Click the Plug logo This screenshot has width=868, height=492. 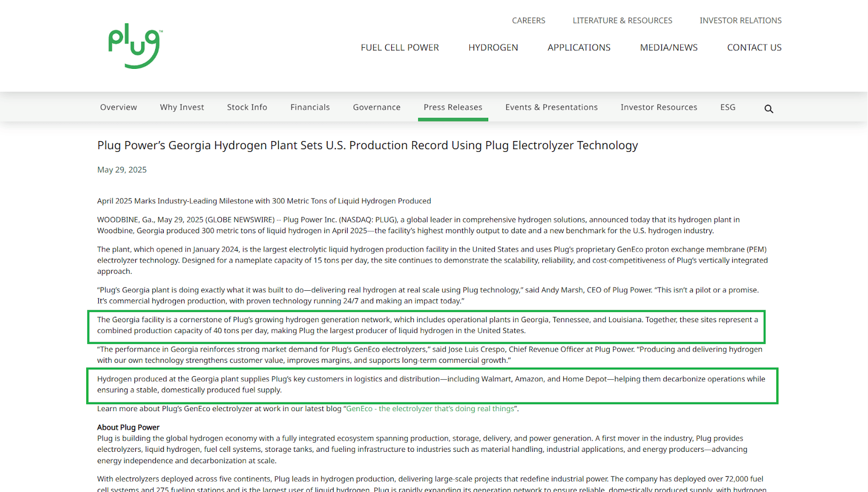136,46
